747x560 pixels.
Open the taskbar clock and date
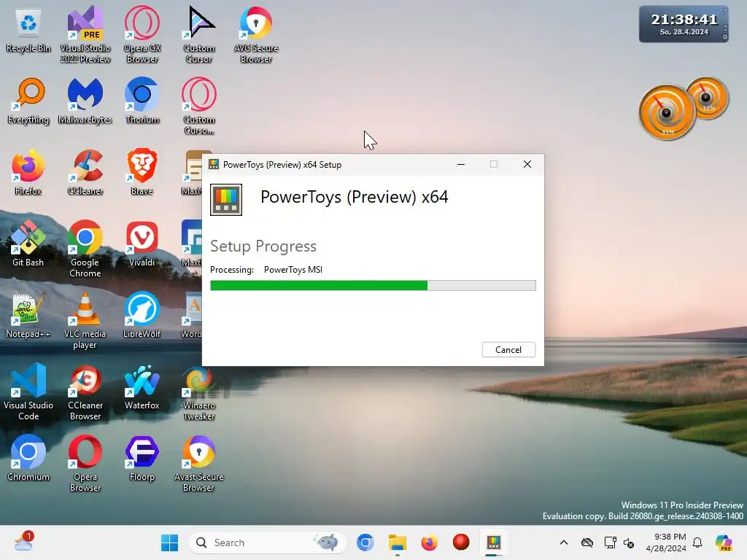click(666, 542)
